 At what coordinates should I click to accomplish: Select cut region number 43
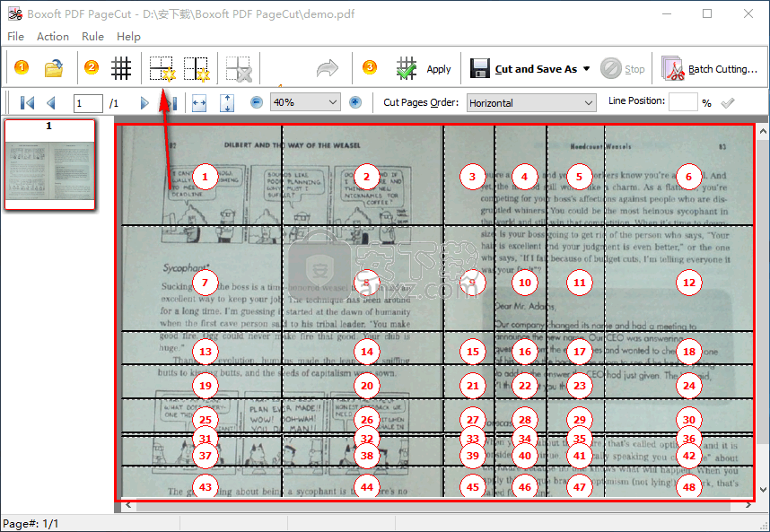pos(205,487)
